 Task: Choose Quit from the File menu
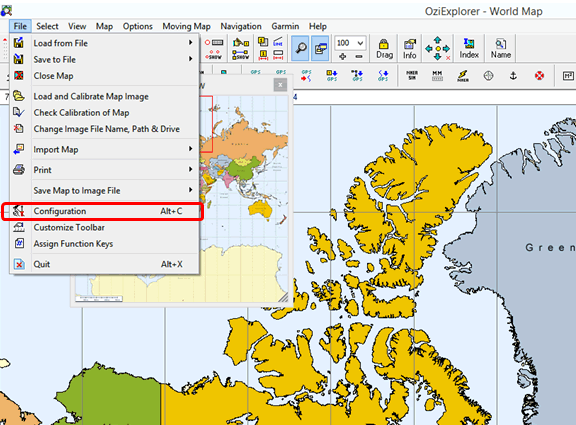pos(105,264)
